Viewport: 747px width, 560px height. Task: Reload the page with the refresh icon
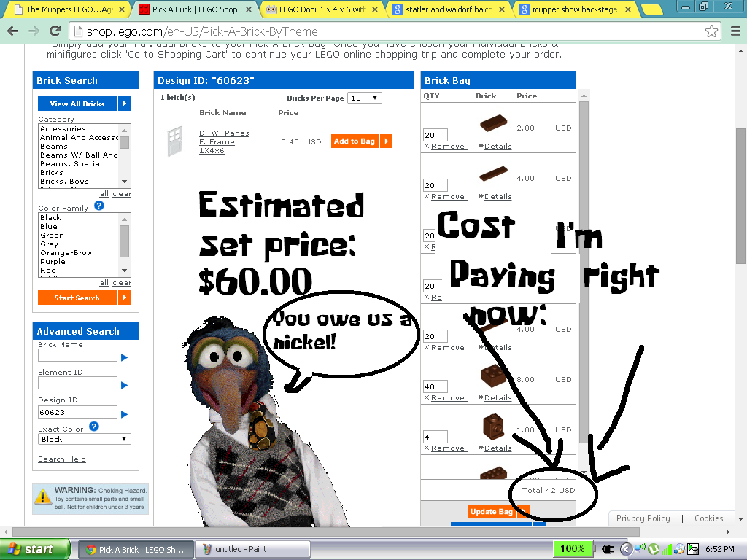click(55, 31)
